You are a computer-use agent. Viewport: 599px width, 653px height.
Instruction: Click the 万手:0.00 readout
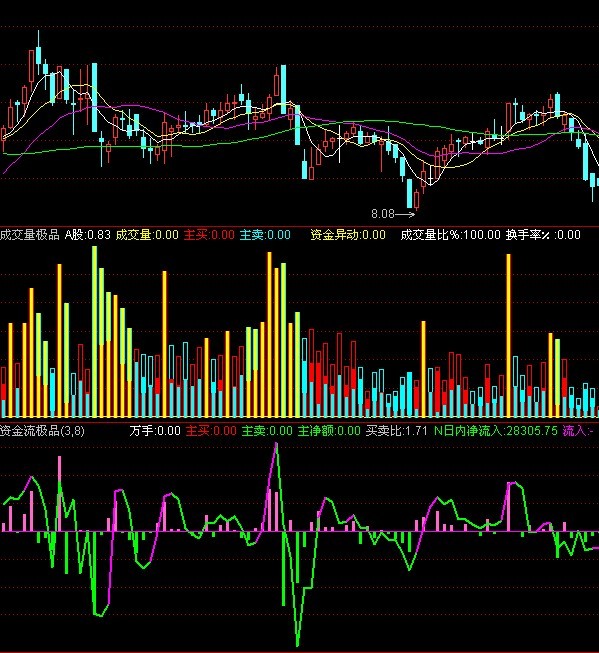tap(155, 431)
